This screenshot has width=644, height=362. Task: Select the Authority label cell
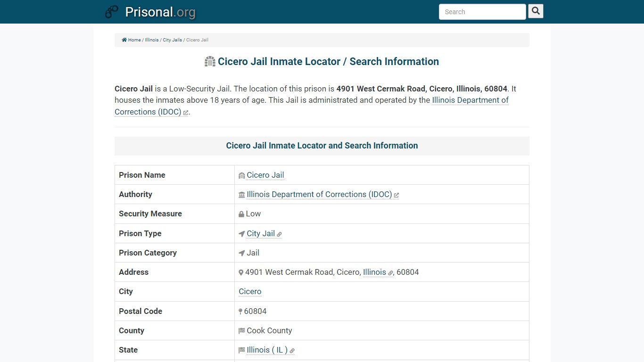[x=174, y=194]
